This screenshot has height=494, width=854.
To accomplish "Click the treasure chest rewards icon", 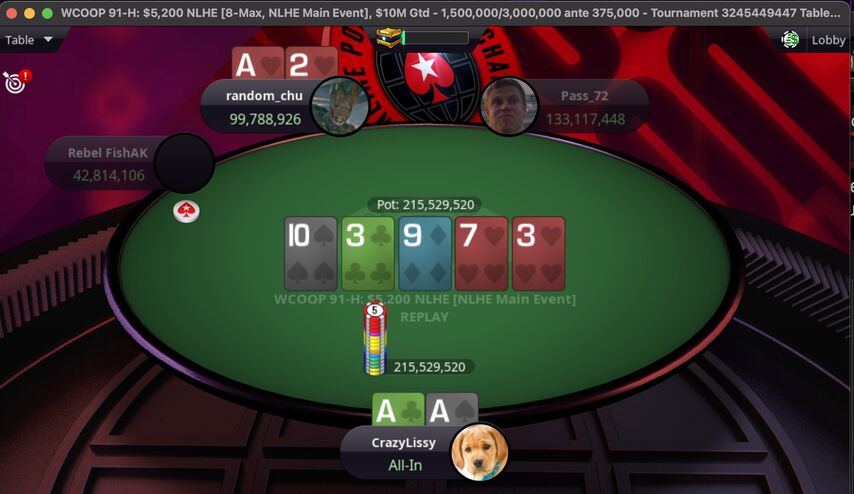I will 388,38.
